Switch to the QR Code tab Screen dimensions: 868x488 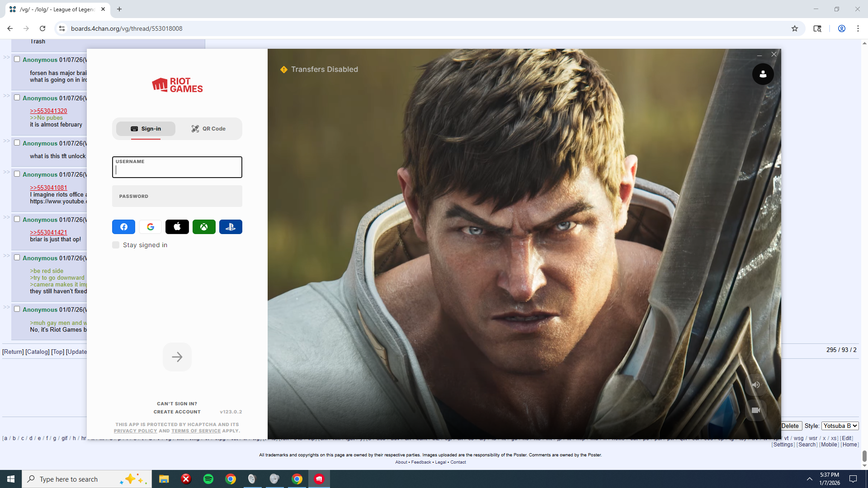click(x=208, y=129)
